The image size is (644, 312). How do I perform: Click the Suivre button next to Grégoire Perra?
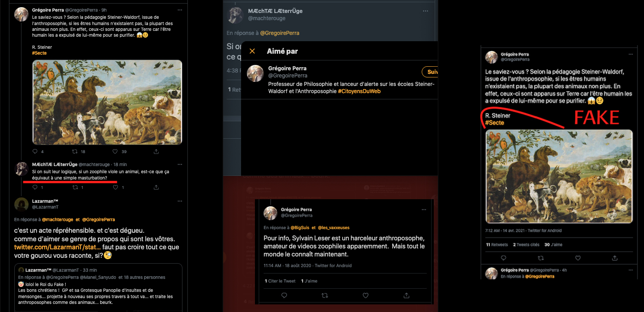[x=431, y=72]
